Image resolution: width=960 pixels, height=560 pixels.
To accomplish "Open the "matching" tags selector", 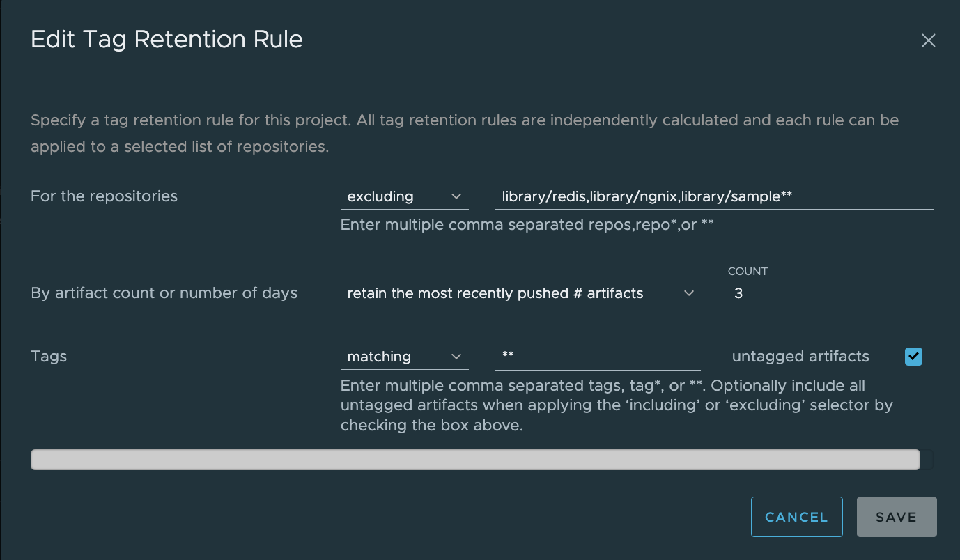I will pyautogui.click(x=397, y=357).
